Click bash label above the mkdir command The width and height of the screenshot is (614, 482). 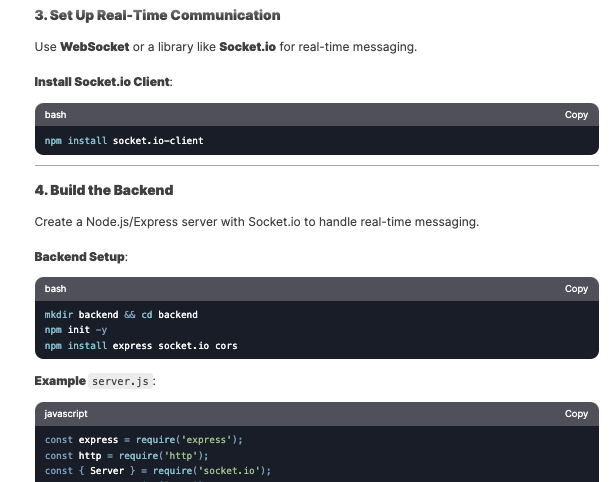point(55,289)
